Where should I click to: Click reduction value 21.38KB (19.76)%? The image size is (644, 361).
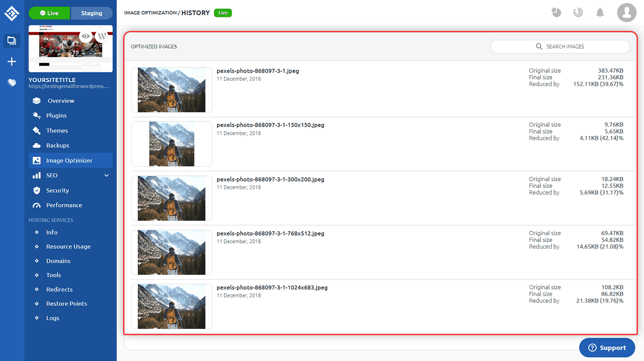[600, 301]
